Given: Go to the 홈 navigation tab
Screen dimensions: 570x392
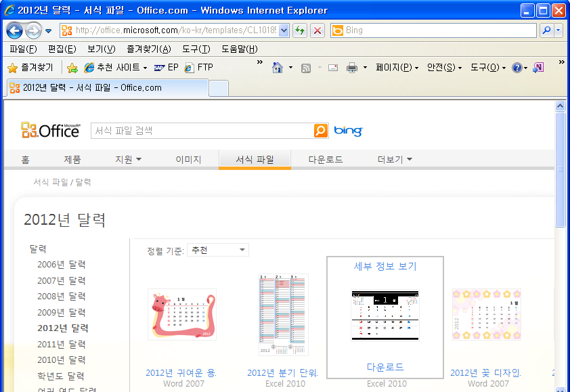Looking at the screenshot, I should 25,160.
